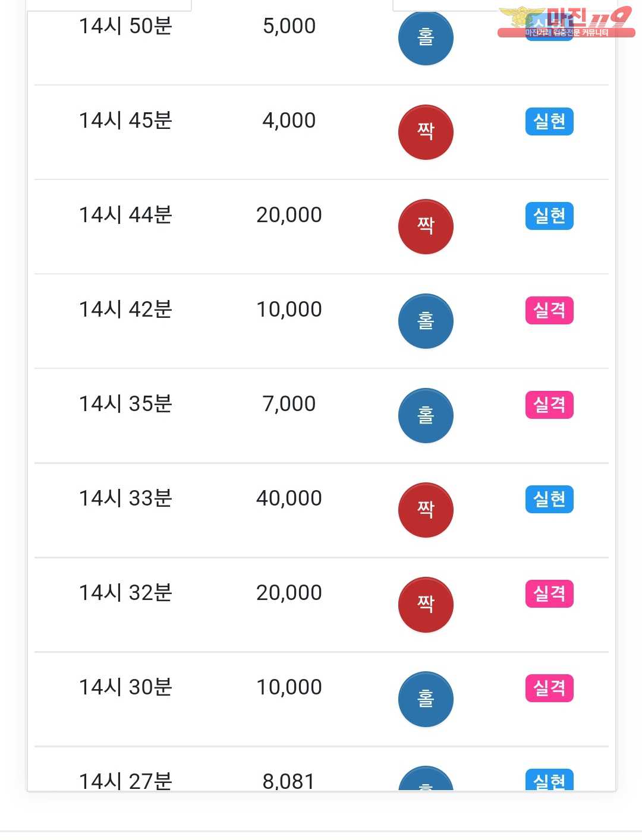Viewport: 642px width, 840px height.
Task: Click the 실현 badge in 14시 45분 row
Action: pos(549,121)
